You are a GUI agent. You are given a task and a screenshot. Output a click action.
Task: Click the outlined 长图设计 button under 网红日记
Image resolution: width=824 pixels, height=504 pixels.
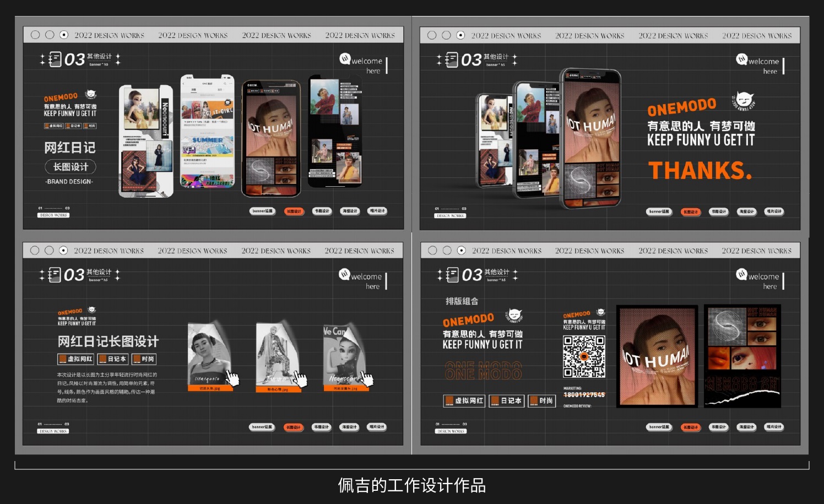(x=71, y=167)
